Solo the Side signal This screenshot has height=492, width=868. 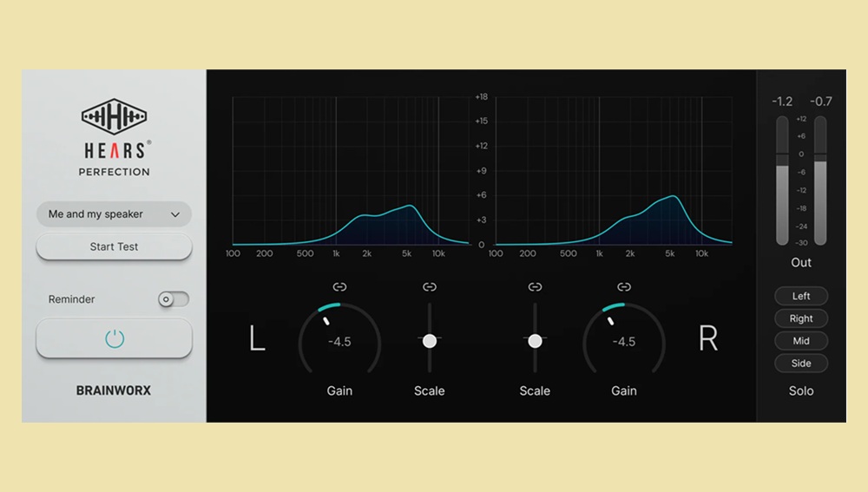tap(801, 363)
